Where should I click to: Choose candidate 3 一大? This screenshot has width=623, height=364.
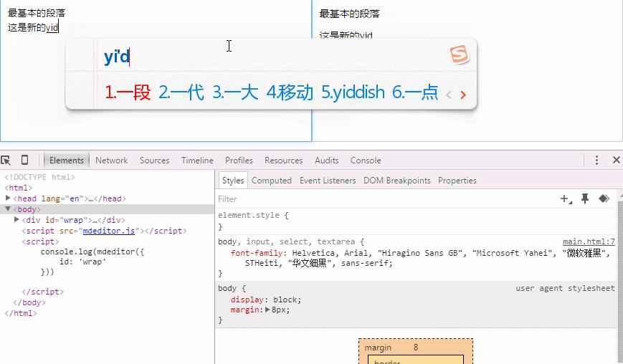pyautogui.click(x=235, y=92)
